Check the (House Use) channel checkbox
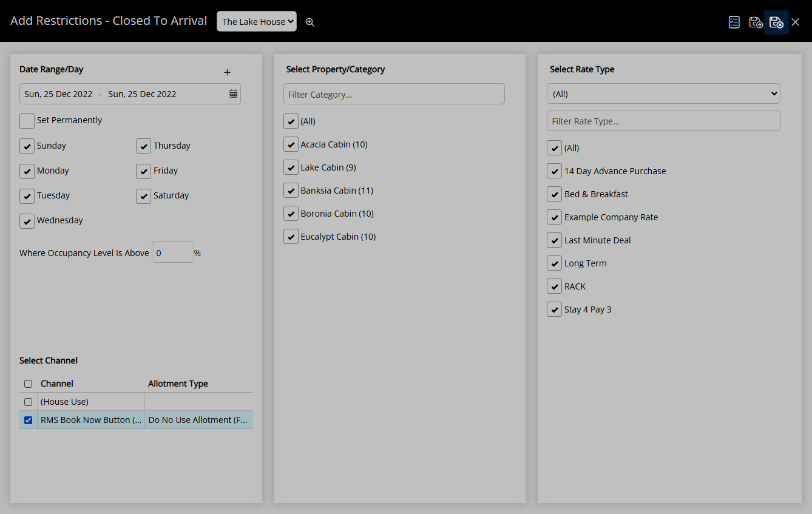Viewport: 812px width, 514px height. tap(28, 402)
